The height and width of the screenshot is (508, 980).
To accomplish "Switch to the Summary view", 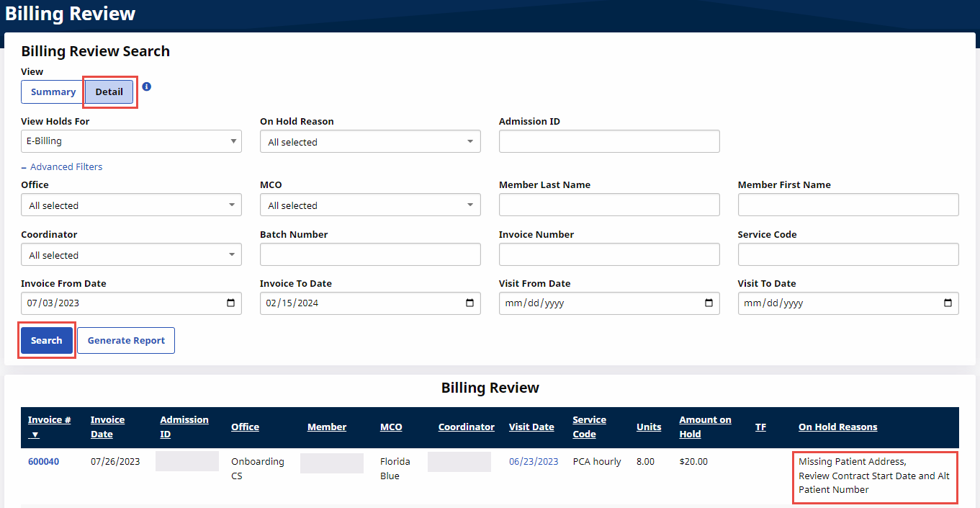I will tap(53, 92).
